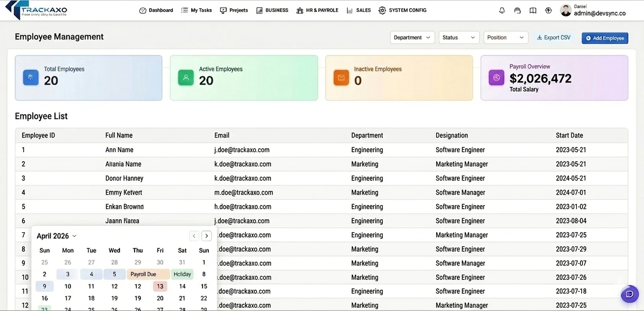Expand the Status filter dropdown
This screenshot has width=644, height=311.
pos(458,37)
